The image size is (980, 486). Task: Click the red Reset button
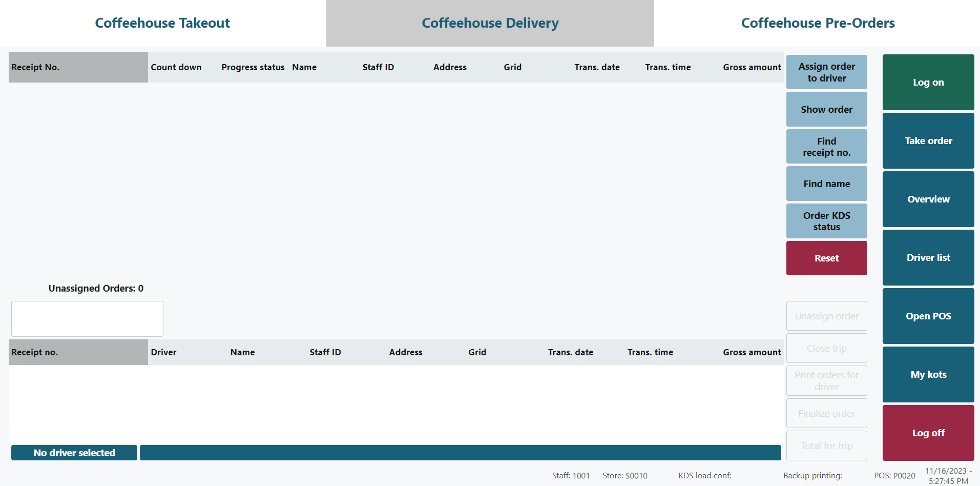pos(826,258)
